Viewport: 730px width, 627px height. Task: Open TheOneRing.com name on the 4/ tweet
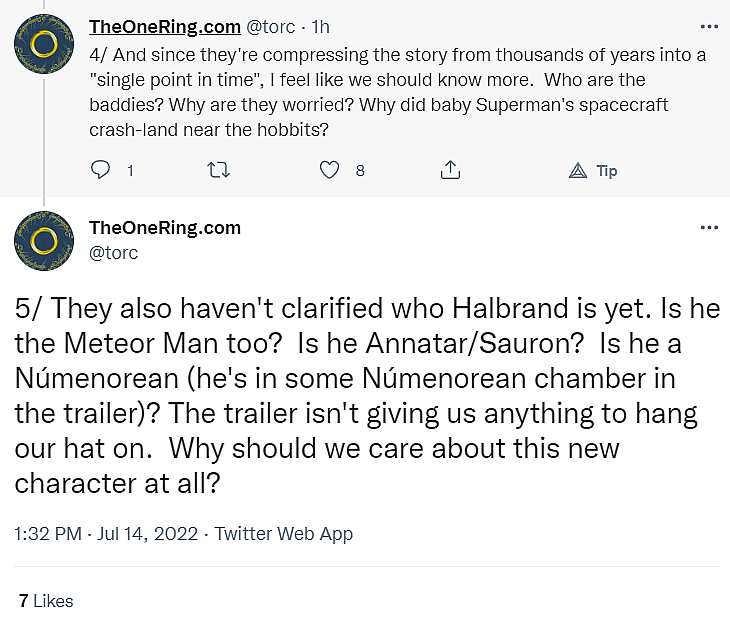(x=165, y=27)
